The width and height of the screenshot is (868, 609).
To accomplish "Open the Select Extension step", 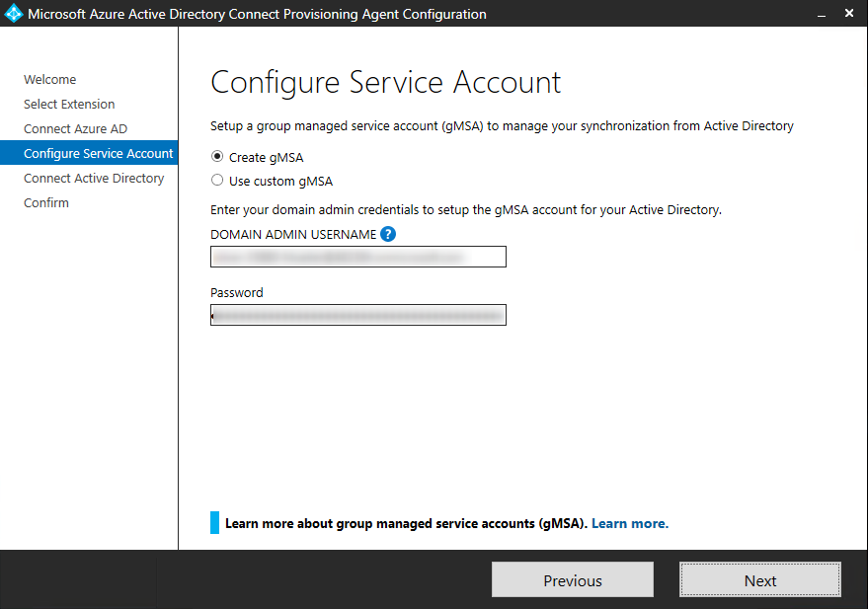I will pos(69,104).
